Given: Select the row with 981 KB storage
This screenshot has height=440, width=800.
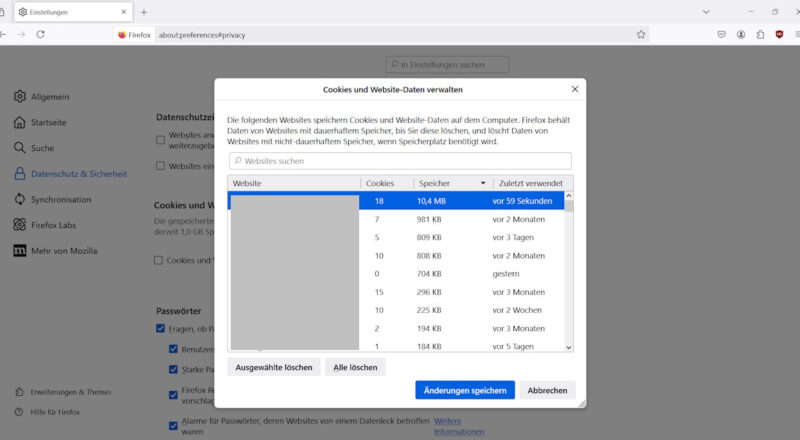Looking at the screenshot, I should tap(396, 219).
